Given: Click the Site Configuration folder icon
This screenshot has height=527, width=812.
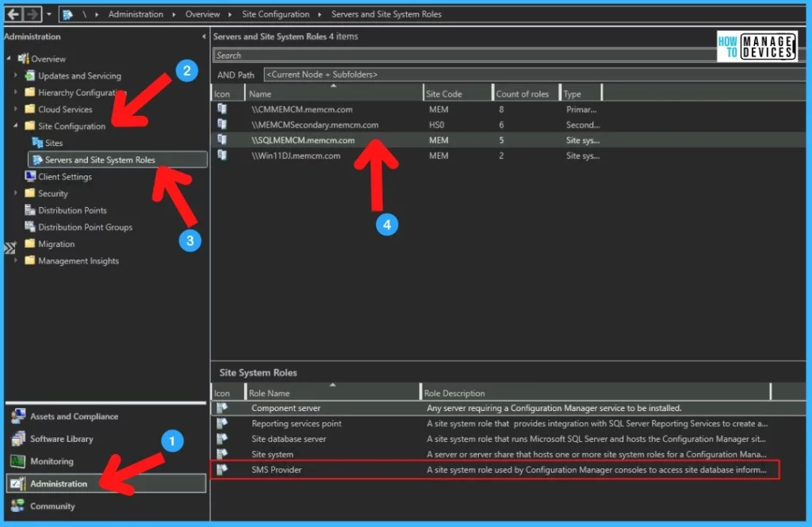Looking at the screenshot, I should [x=30, y=125].
